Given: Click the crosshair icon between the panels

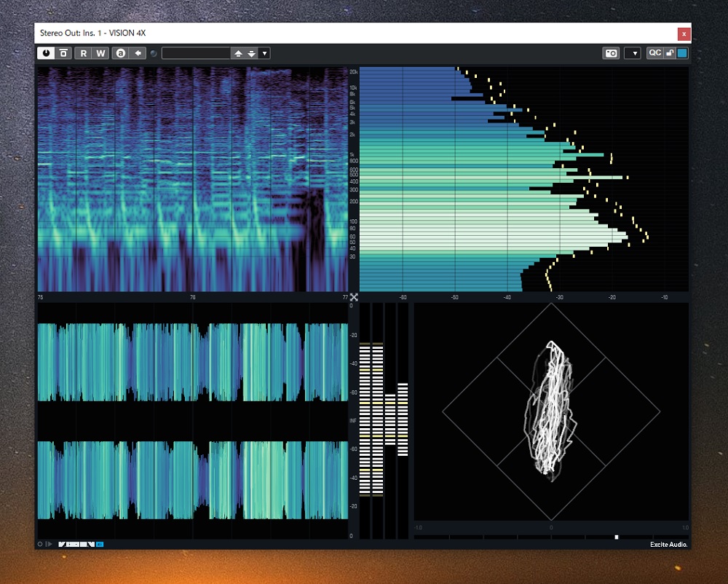Looking at the screenshot, I should click(x=354, y=296).
